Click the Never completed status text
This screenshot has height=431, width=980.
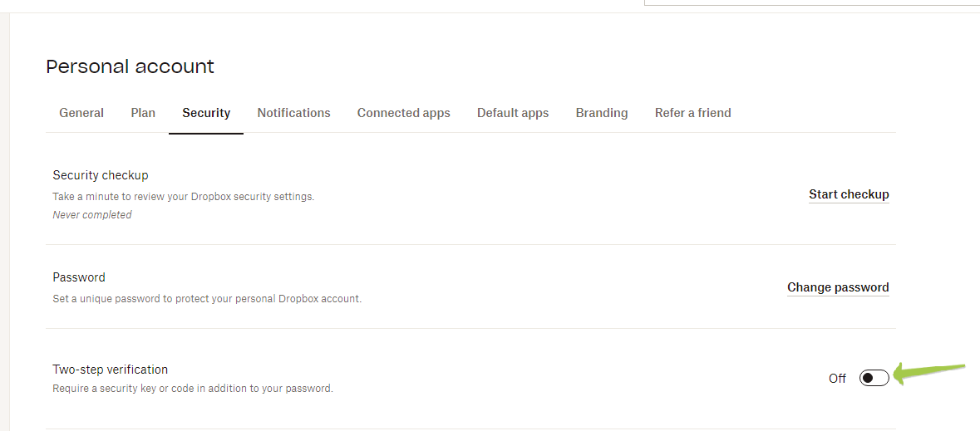92,215
